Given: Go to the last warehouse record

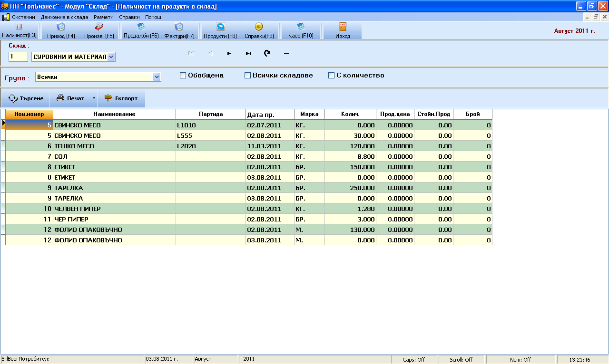Looking at the screenshot, I should pos(248,53).
